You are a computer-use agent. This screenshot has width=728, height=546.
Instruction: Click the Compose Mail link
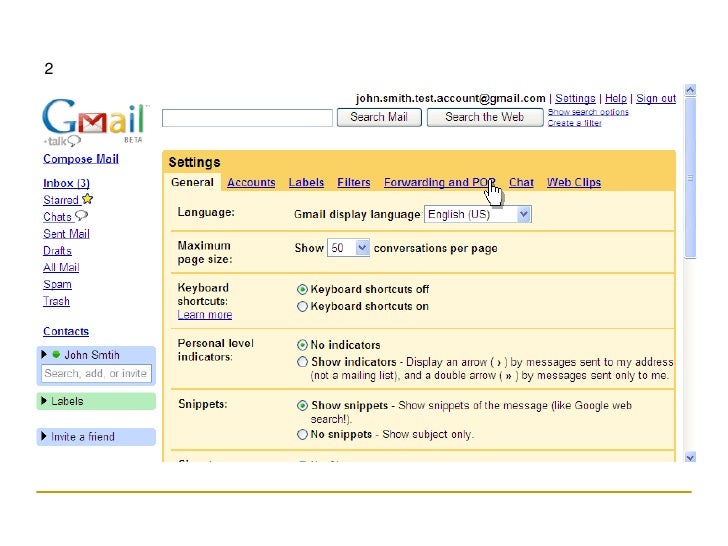coord(81,159)
